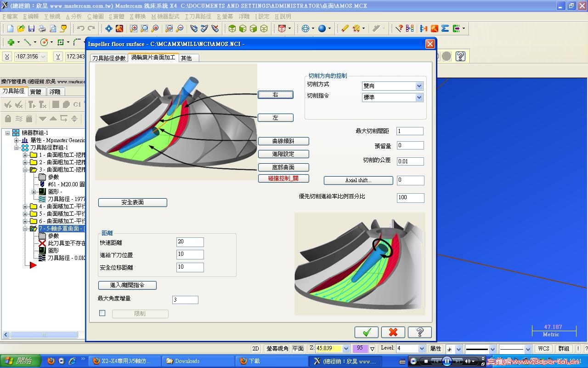Click the create circle icon
The width and height of the screenshot is (588, 368).
[44, 42]
